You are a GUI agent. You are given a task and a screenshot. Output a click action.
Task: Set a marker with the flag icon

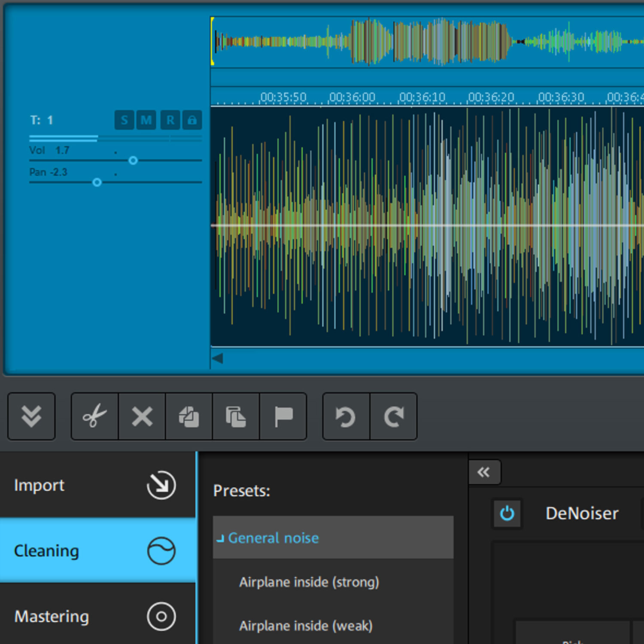283,416
